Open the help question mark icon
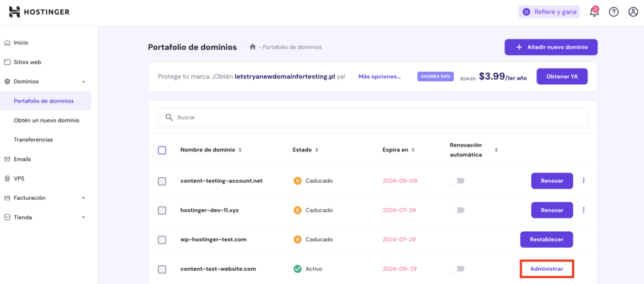This screenshot has height=284, width=644. [613, 12]
